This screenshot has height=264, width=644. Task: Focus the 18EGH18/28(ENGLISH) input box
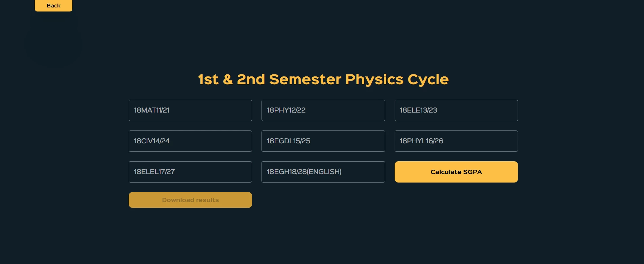click(323, 172)
